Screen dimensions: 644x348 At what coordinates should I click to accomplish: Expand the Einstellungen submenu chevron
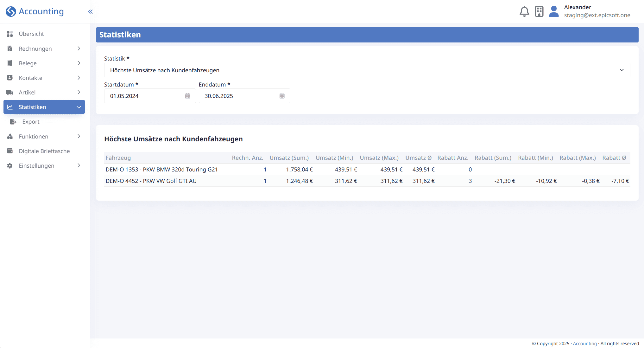click(x=79, y=165)
